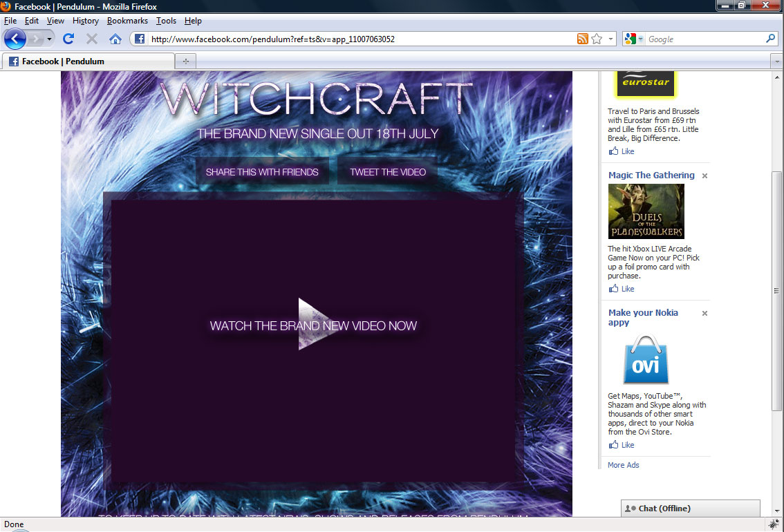The image size is (784, 532).
Task: Click the Eurostar ad description text
Action: [653, 125]
